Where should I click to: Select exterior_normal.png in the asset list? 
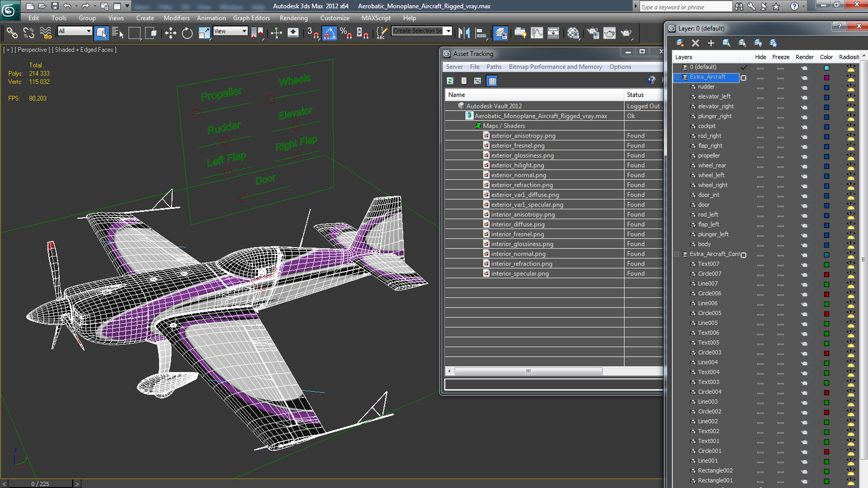point(519,175)
